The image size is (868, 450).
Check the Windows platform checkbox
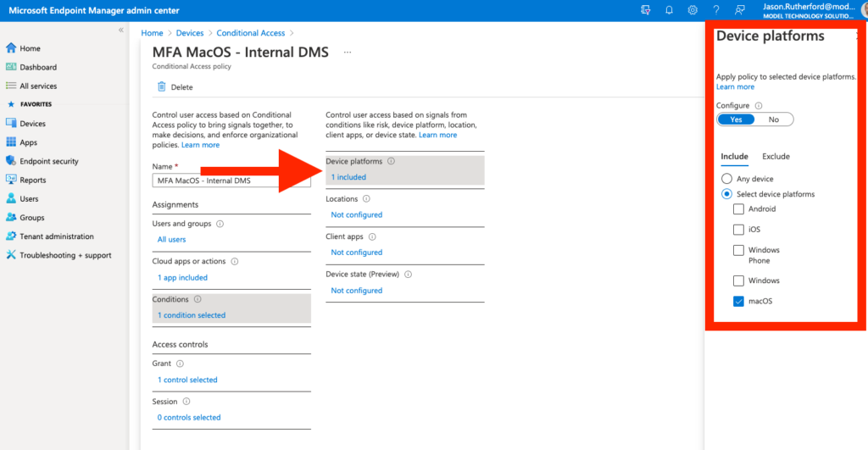[738, 281]
